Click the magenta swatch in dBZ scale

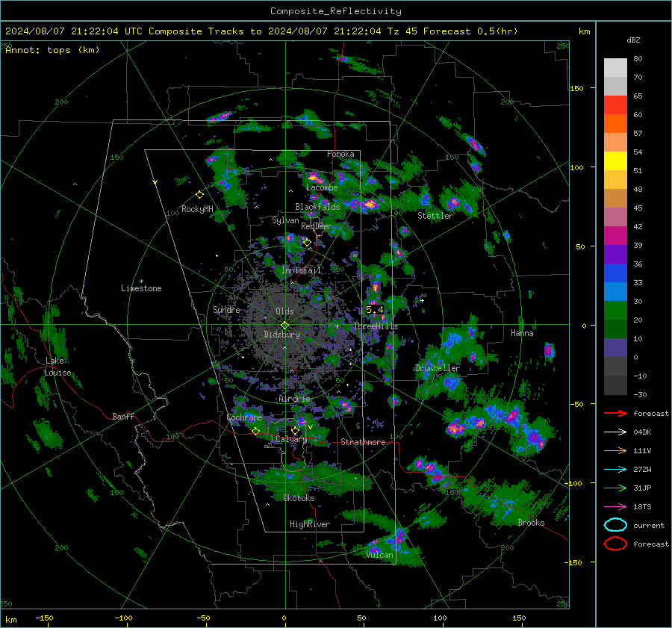click(615, 236)
